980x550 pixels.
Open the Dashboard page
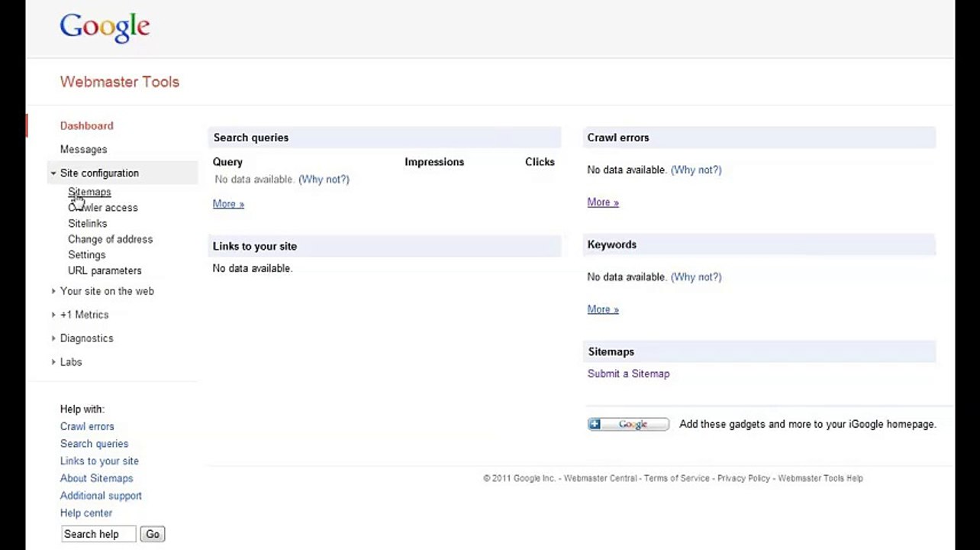86,126
